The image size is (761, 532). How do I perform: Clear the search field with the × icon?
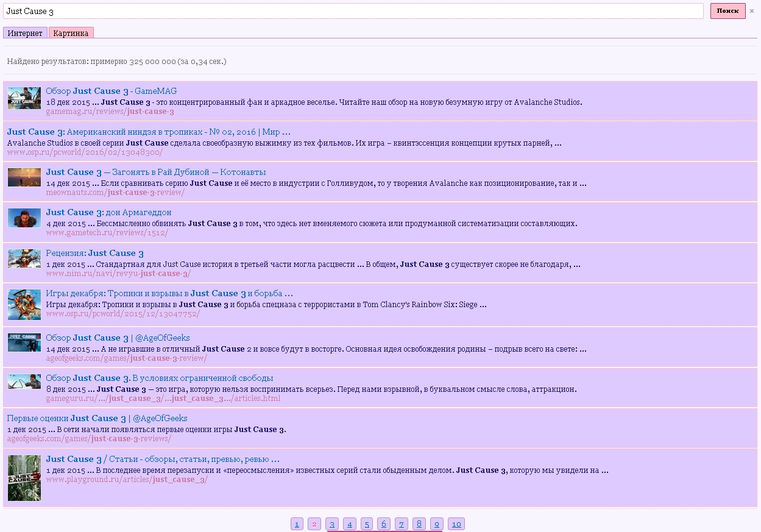pyautogui.click(x=751, y=11)
